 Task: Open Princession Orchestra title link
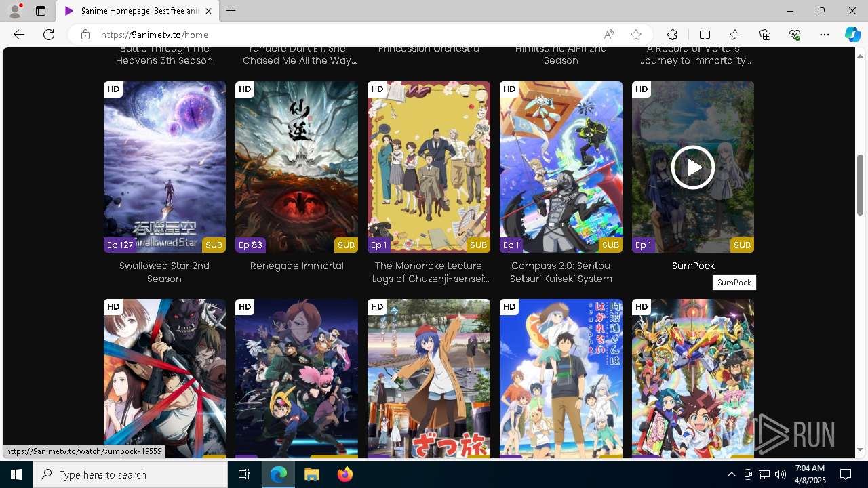(x=429, y=49)
